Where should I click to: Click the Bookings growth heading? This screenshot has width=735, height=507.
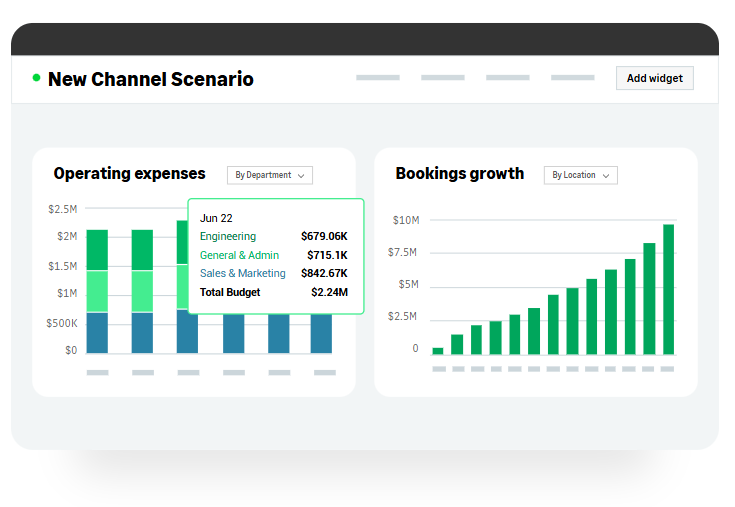(x=459, y=173)
